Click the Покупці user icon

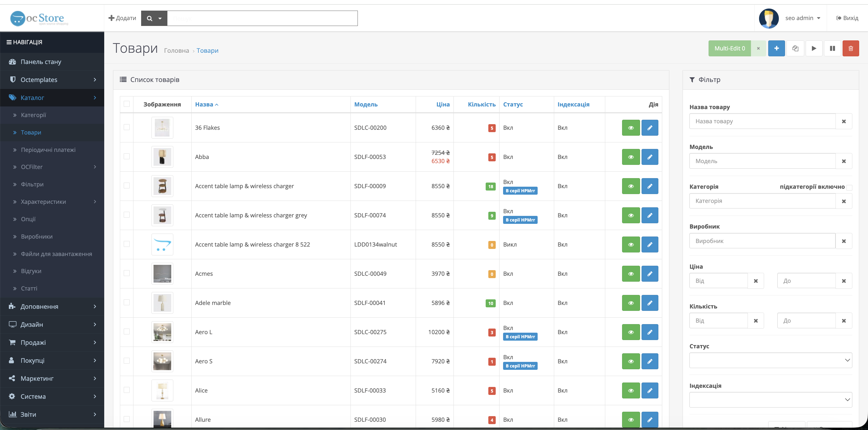click(x=12, y=360)
